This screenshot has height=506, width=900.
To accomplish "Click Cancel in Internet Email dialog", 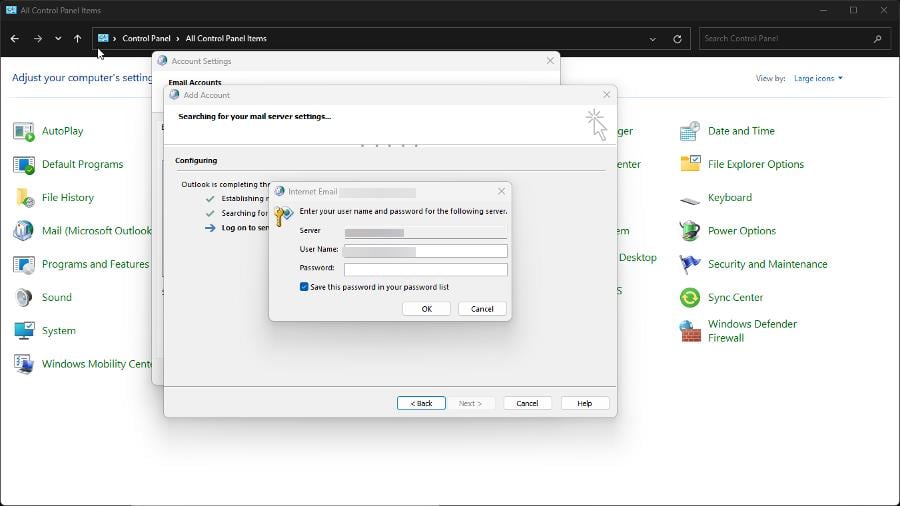I will (482, 309).
